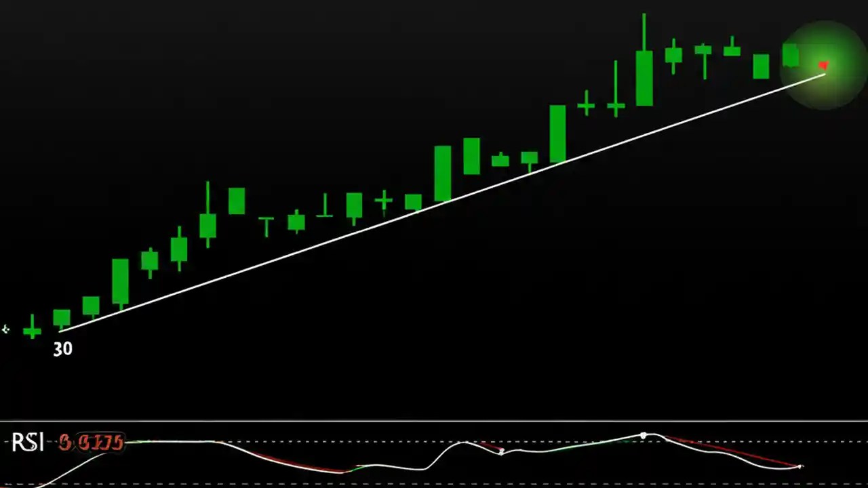Toggle the RSI value display
The image size is (868, 488).
pos(92,443)
